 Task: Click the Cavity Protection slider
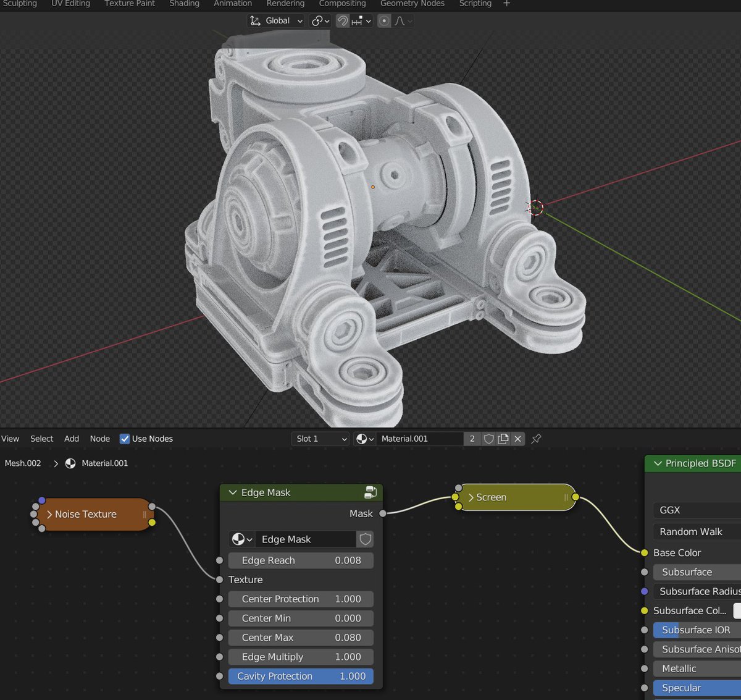point(301,676)
